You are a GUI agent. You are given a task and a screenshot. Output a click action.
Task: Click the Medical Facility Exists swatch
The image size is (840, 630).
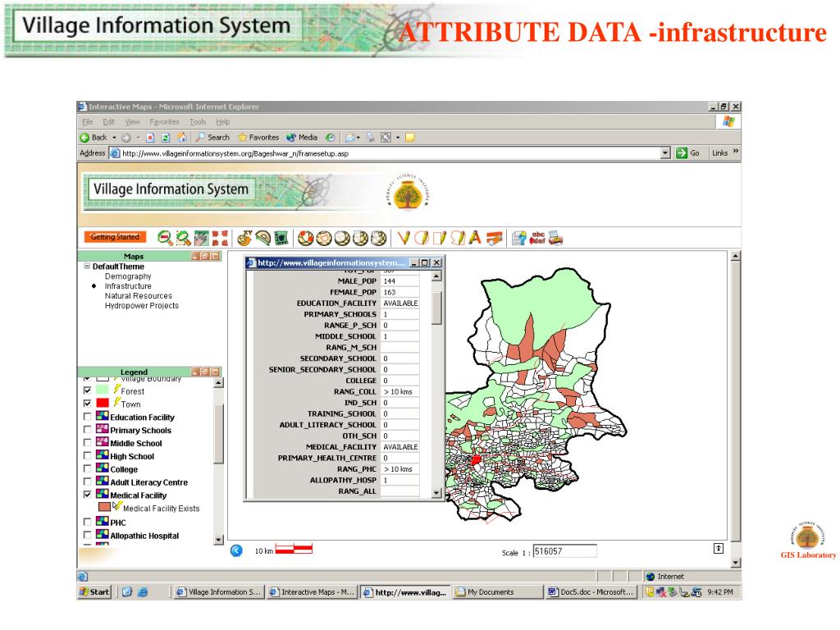104,506
